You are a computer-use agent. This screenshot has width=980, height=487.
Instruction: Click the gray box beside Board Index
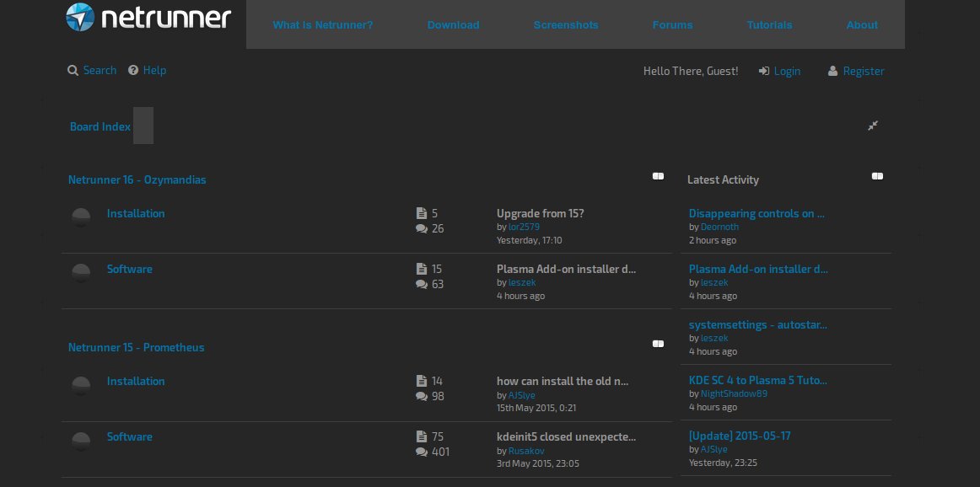tap(143, 126)
